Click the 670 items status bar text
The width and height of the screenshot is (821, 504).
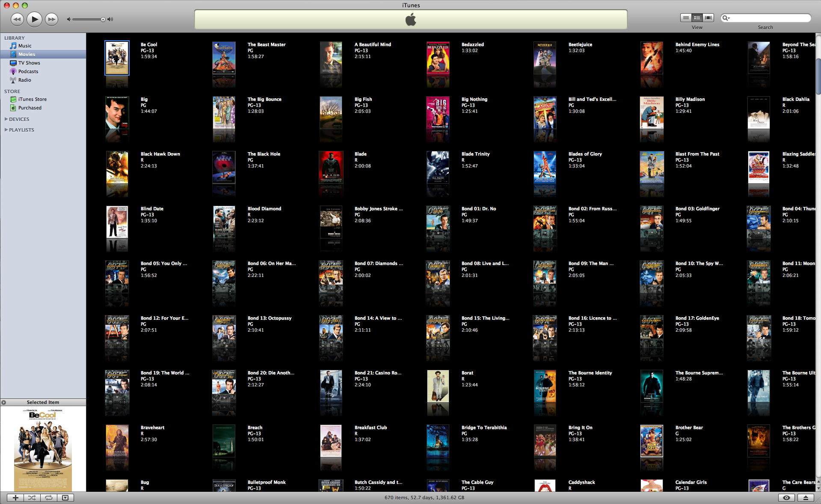click(x=424, y=498)
